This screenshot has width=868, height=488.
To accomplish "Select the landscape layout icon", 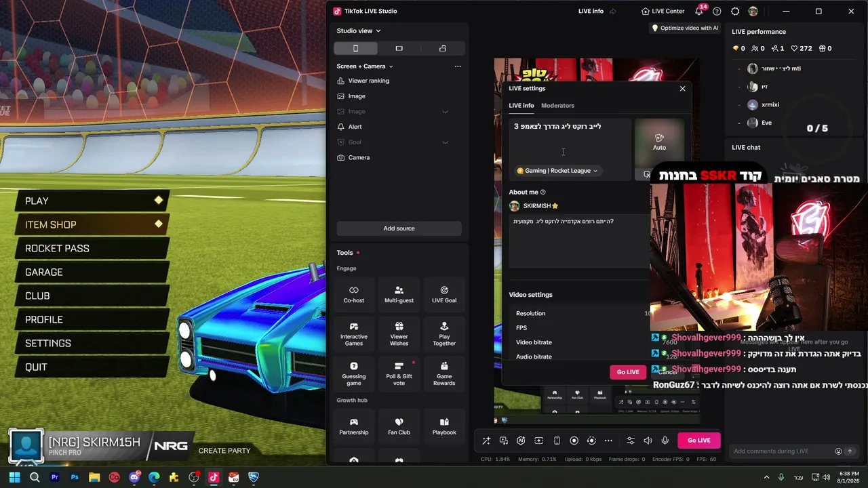I will 399,48.
